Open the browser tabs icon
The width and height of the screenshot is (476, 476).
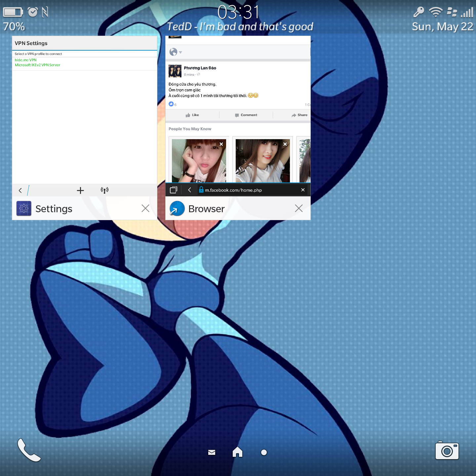(174, 190)
